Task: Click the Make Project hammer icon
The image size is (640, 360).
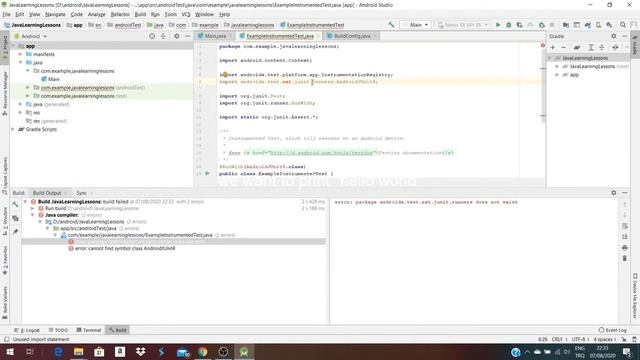Action: pyautogui.click(x=391, y=25)
